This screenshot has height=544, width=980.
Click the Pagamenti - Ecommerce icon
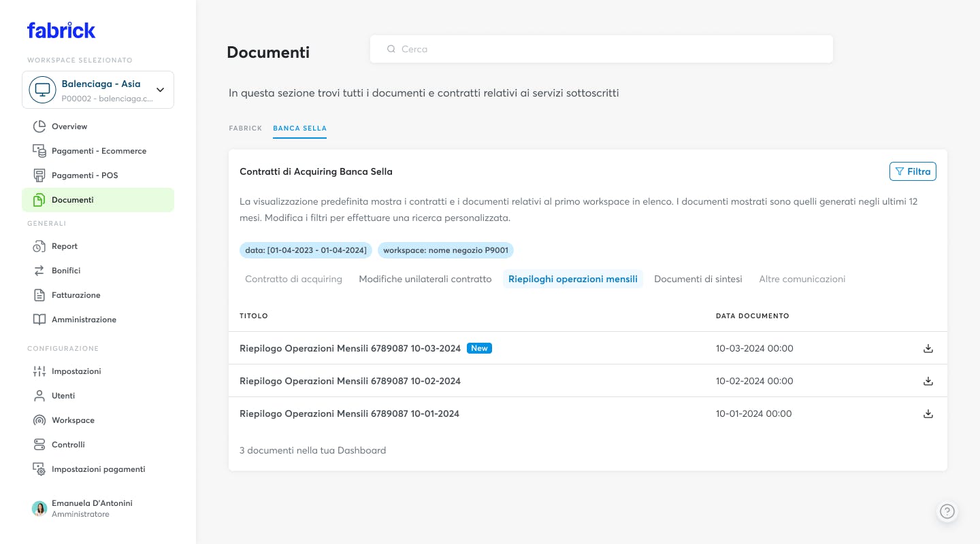(39, 151)
